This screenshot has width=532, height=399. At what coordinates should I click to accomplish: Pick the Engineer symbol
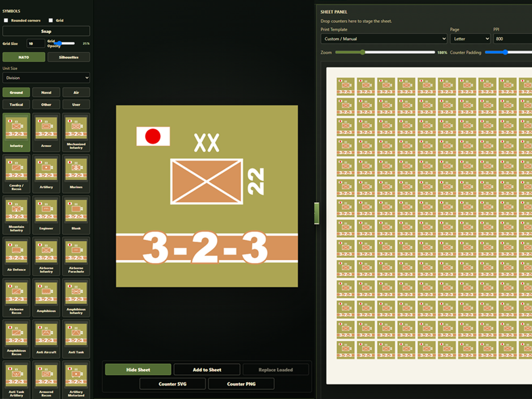(x=46, y=215)
